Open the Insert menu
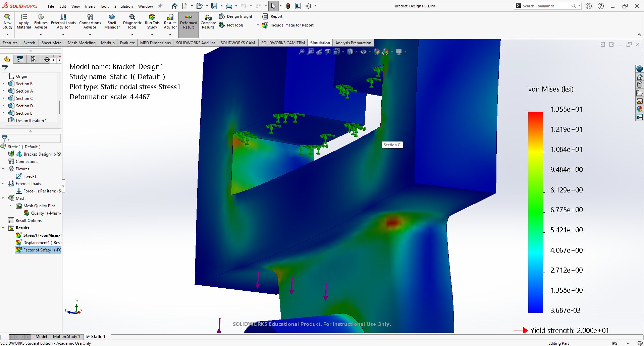Screen dimensions: 644x346 [x=90, y=6]
